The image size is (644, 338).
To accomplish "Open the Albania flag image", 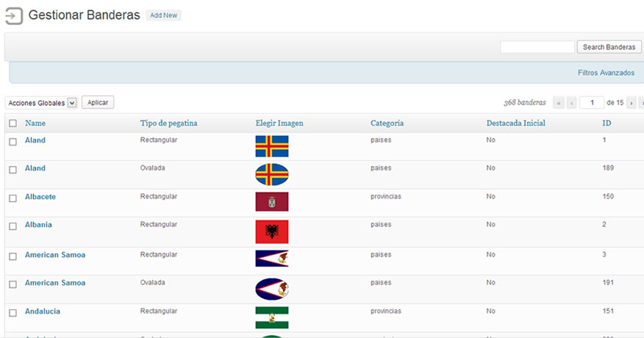I will click(272, 231).
